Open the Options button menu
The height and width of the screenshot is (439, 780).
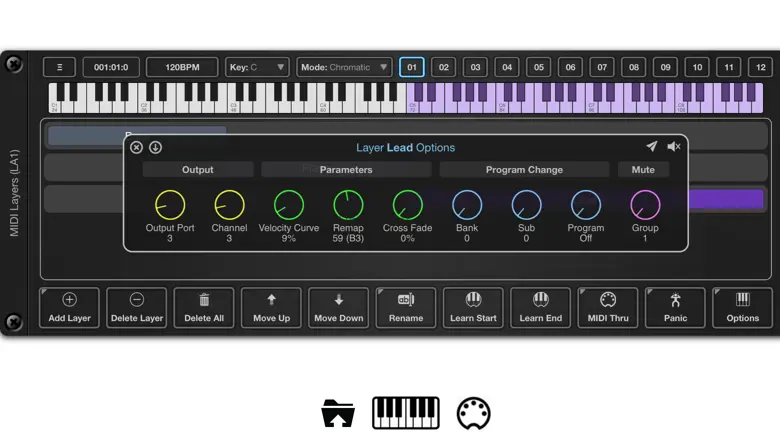[x=742, y=308]
